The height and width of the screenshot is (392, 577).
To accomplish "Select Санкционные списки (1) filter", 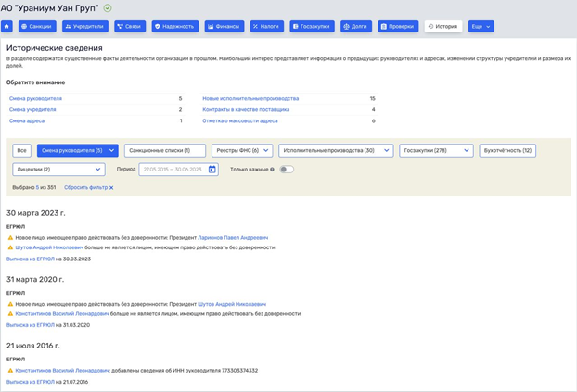I will click(x=165, y=150).
